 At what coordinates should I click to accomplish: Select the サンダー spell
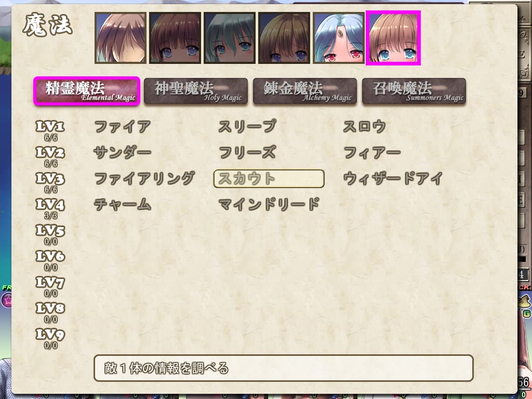123,153
